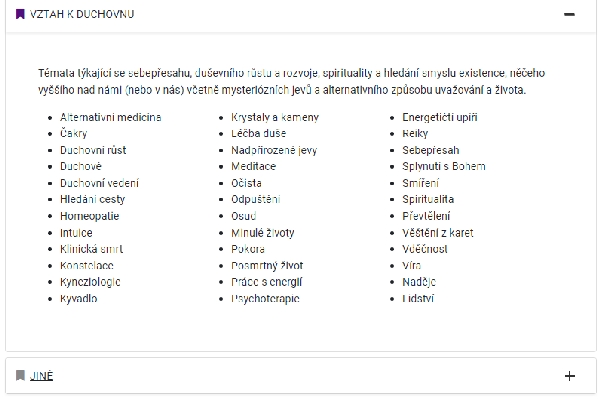600x400 pixels.
Task: Open the Minulé životy topic
Action: [x=262, y=233]
